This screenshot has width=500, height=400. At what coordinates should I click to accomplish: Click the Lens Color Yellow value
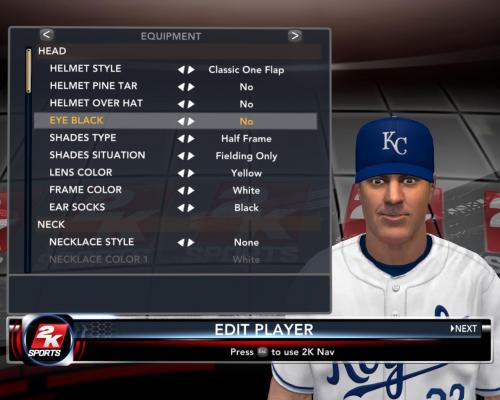tap(246, 173)
